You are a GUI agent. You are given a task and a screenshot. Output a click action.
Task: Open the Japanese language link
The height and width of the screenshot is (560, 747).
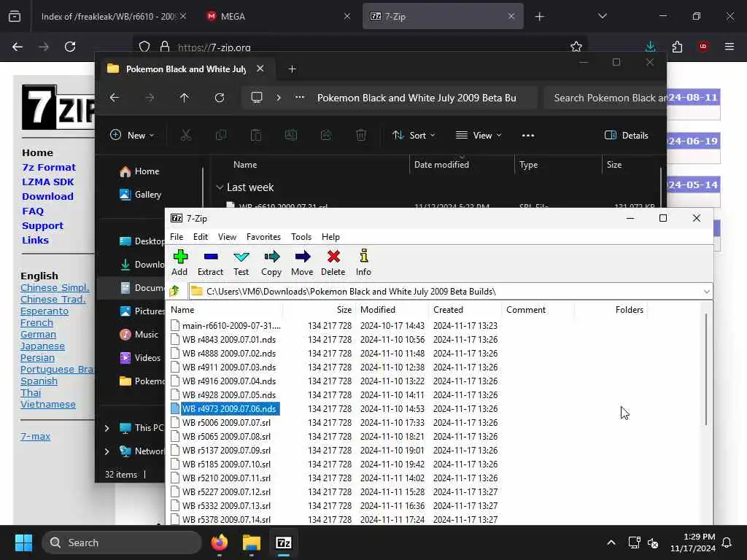tap(42, 346)
